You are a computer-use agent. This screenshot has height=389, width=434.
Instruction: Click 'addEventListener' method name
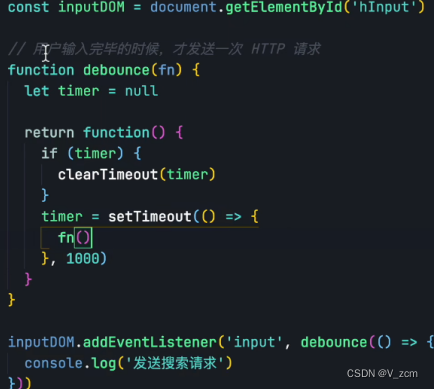click(x=150, y=342)
